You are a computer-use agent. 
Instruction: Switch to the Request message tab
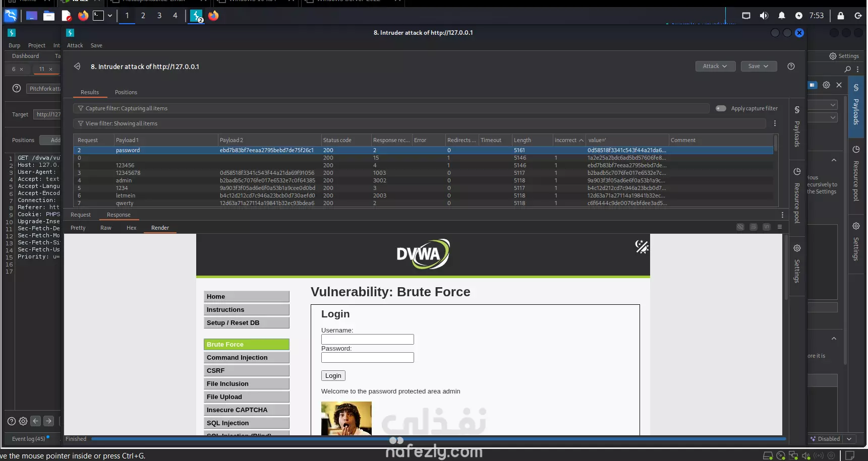tap(81, 215)
